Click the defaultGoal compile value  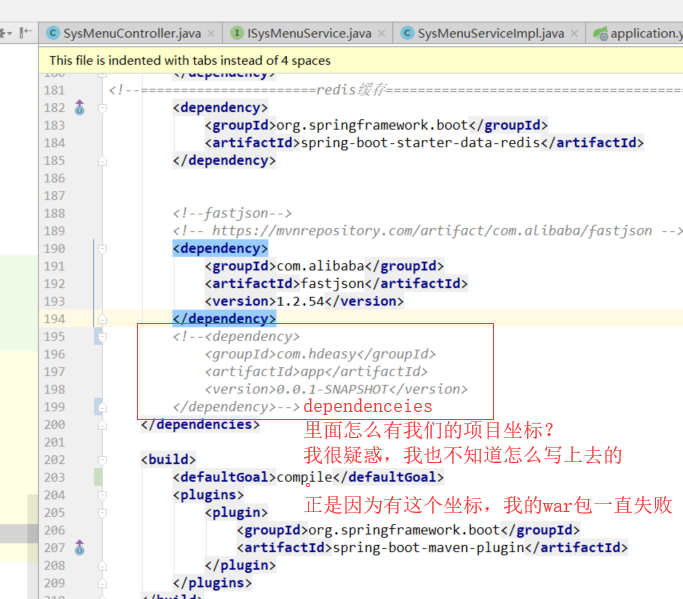(x=305, y=477)
